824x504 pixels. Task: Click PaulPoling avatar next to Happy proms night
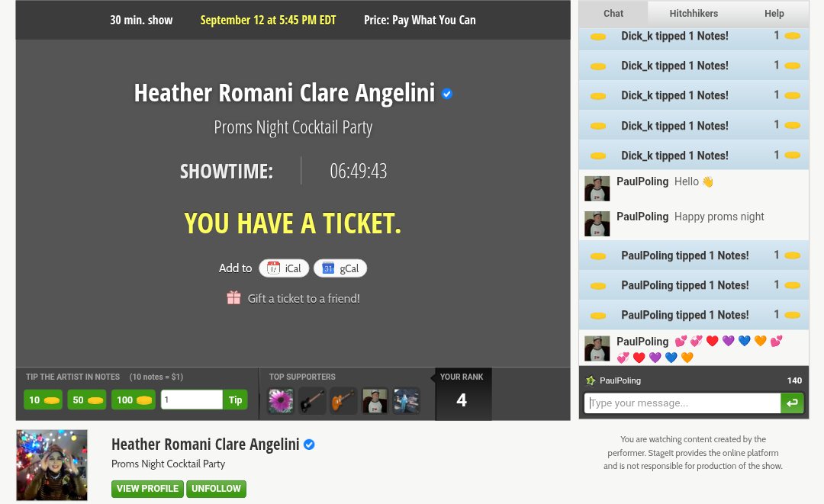[597, 223]
